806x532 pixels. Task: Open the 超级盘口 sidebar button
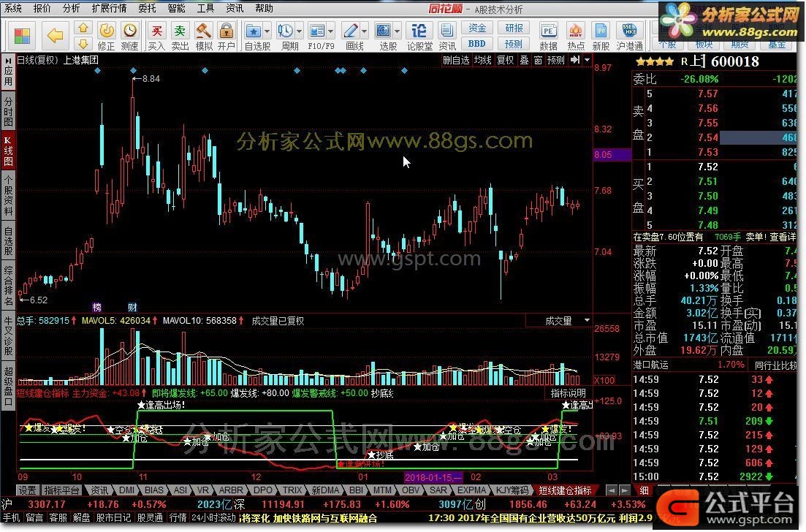click(8, 387)
